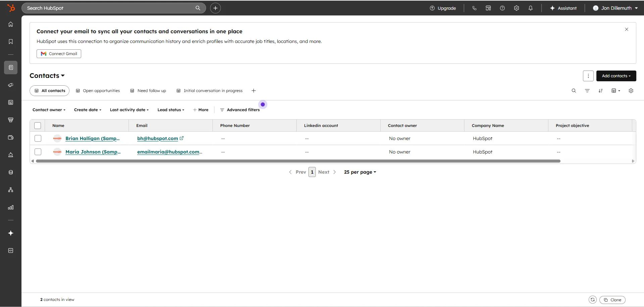Open the Breeze AI sparkle sidebar icon

point(11,233)
